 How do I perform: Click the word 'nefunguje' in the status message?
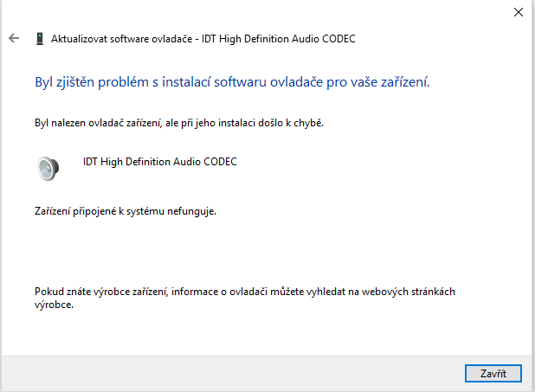(x=190, y=210)
